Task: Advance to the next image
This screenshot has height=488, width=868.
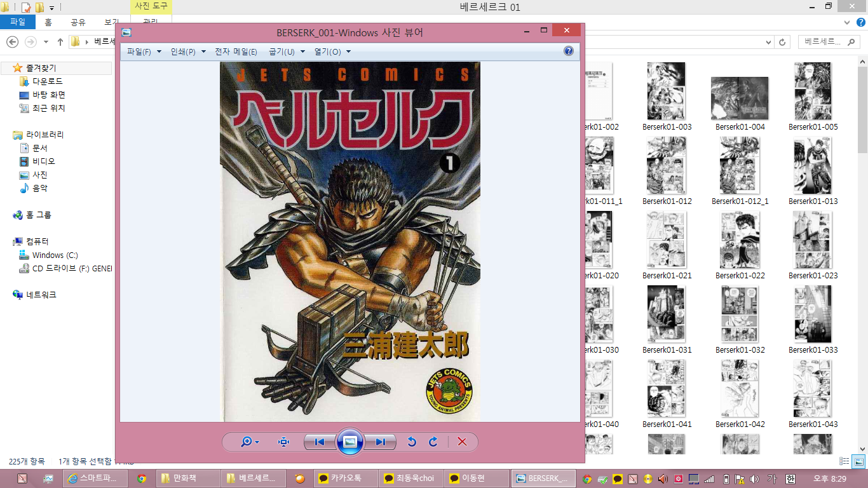Action: 380,442
